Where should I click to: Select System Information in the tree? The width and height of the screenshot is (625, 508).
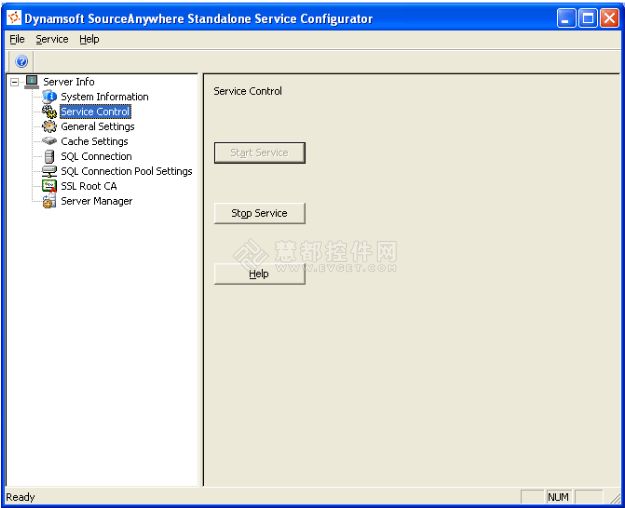[x=104, y=96]
